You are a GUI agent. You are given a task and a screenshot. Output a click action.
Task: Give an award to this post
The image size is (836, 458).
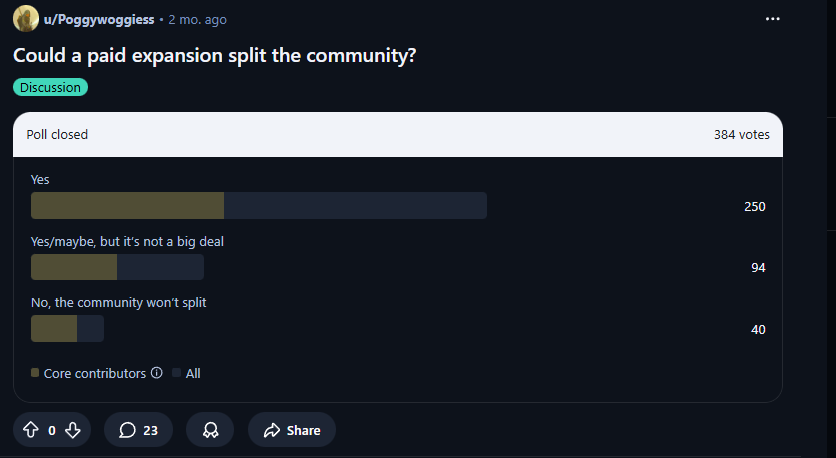tap(210, 430)
